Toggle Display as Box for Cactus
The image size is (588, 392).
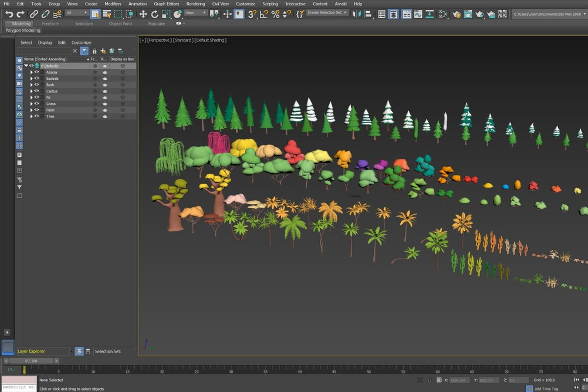coord(122,91)
